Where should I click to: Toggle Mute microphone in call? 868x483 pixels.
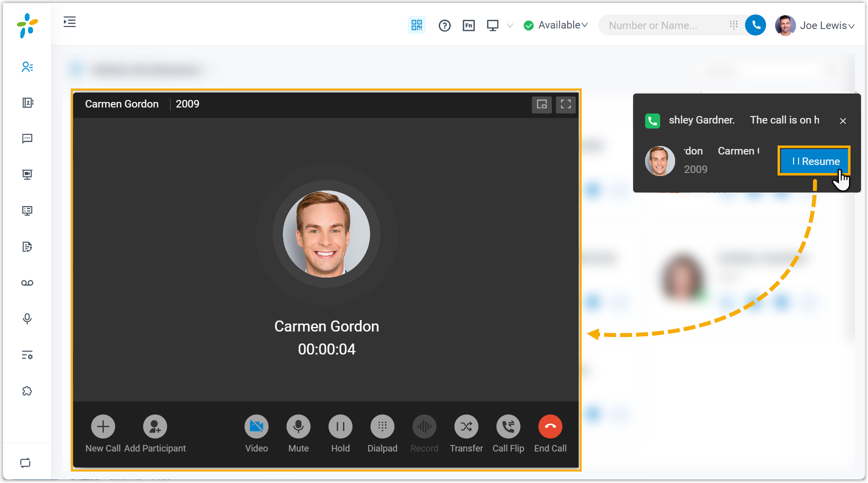pos(298,426)
